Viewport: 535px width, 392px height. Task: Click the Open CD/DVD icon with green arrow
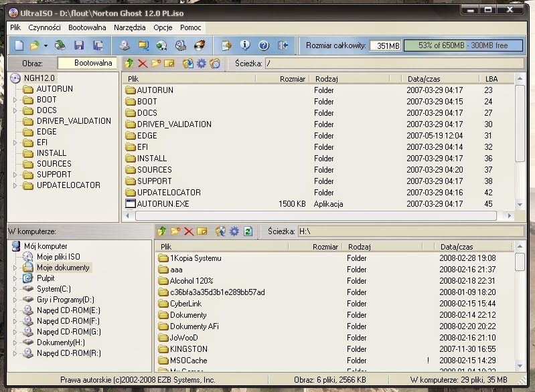60,45
